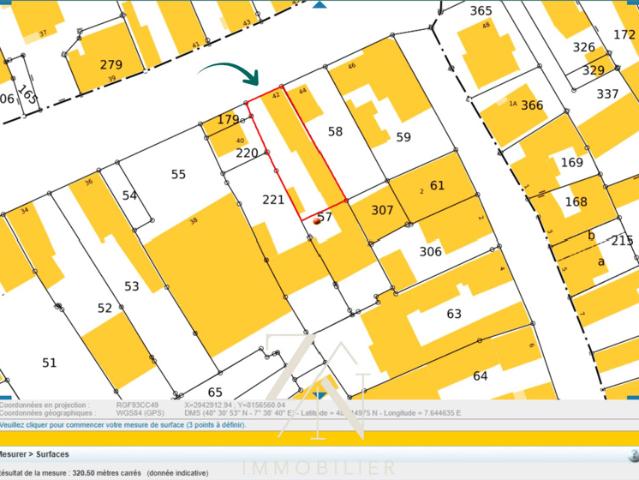The width and height of the screenshot is (639, 480).
Task: Pan the map north with top arrow
Action: point(320,4)
